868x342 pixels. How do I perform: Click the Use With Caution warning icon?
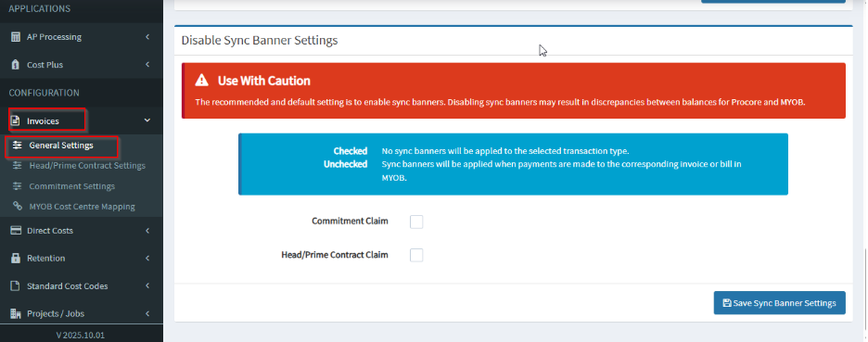click(202, 81)
